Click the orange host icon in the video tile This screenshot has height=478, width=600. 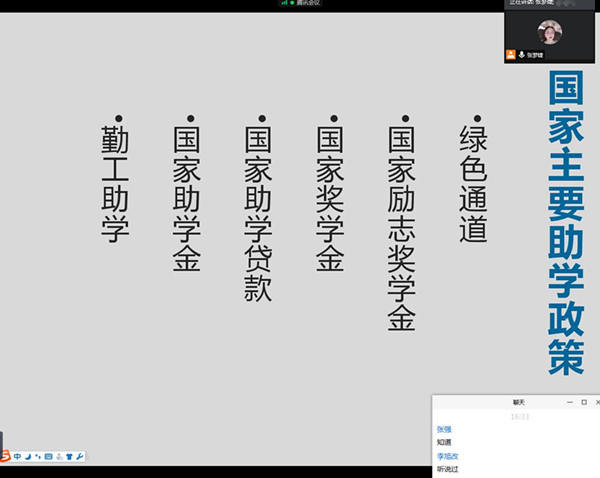point(511,55)
